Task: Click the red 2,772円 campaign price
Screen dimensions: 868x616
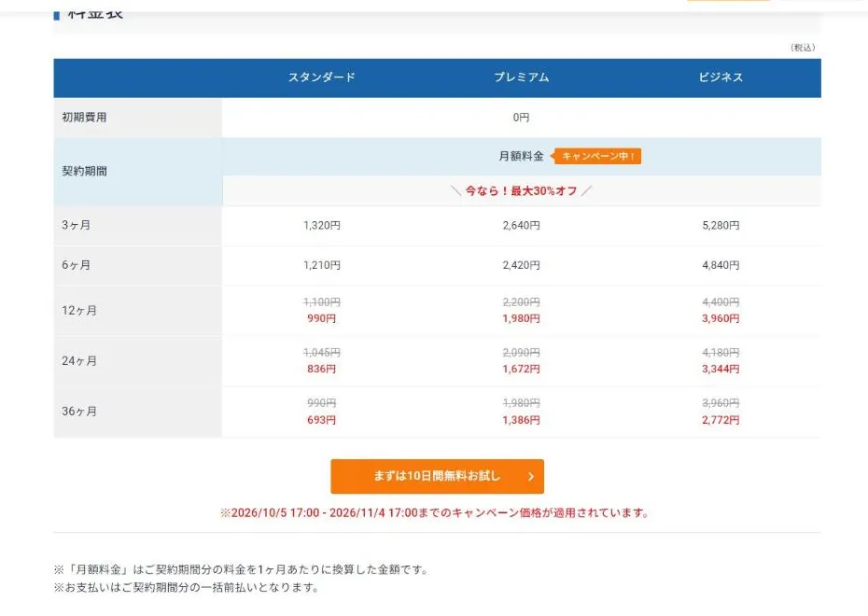Action: [x=721, y=420]
